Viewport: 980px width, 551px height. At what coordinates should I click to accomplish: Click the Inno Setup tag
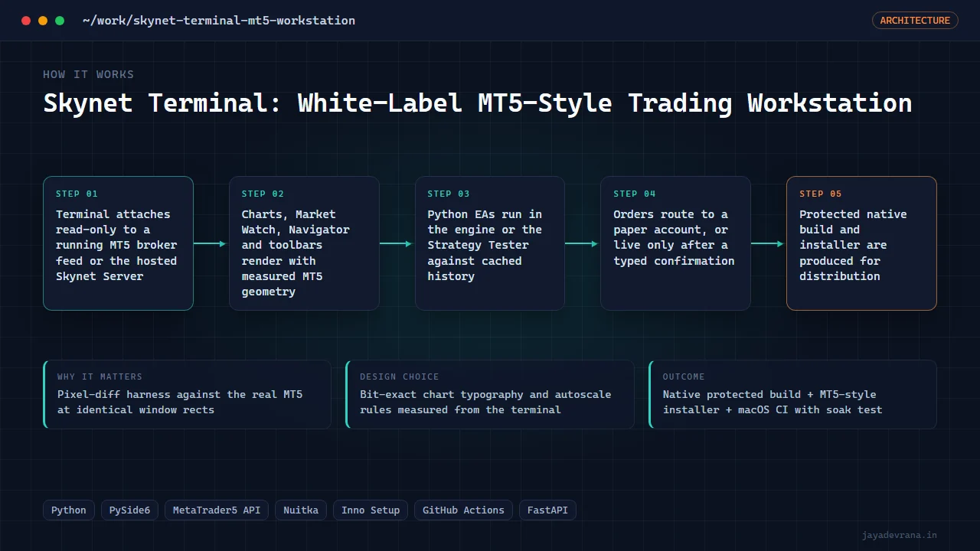[x=371, y=510]
